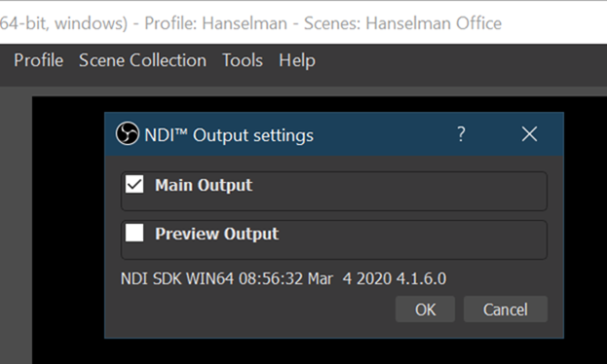Open the Scene Collection menu

[x=142, y=60]
